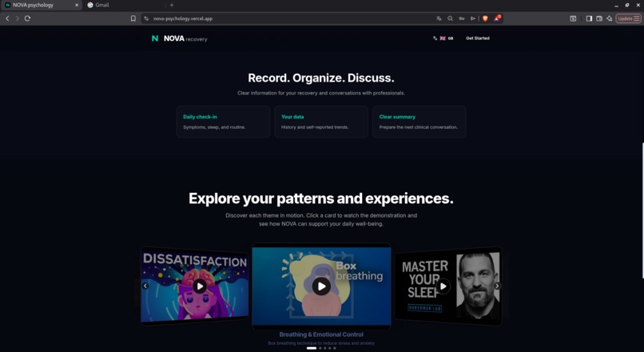Screen dimensions: 644x352
Task: Click 'Prepare the next clinical conversation.' text
Action: (419, 127)
